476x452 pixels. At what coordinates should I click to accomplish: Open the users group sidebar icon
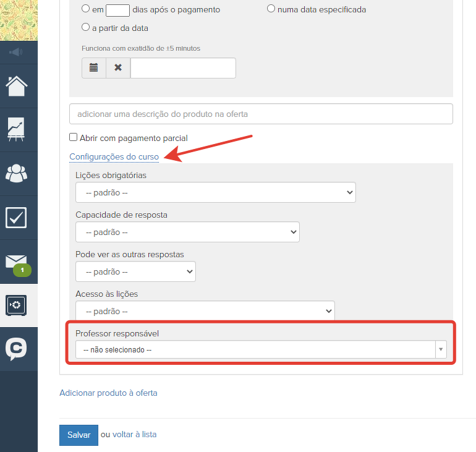(x=17, y=173)
